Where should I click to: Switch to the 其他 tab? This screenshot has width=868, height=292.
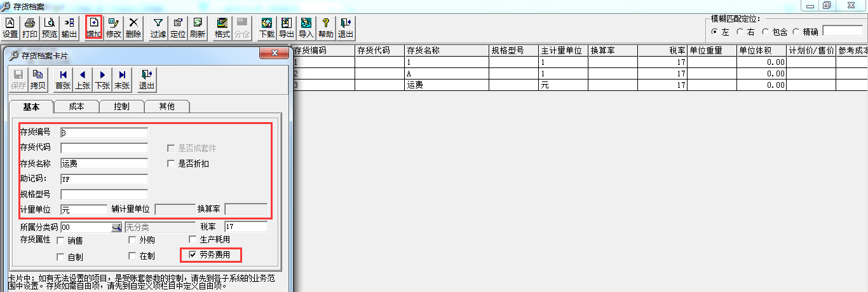click(167, 106)
